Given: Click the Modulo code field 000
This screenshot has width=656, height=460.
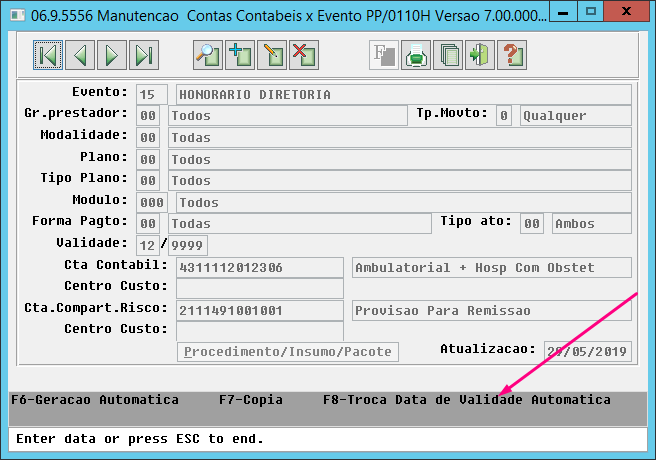Looking at the screenshot, I should [152, 202].
